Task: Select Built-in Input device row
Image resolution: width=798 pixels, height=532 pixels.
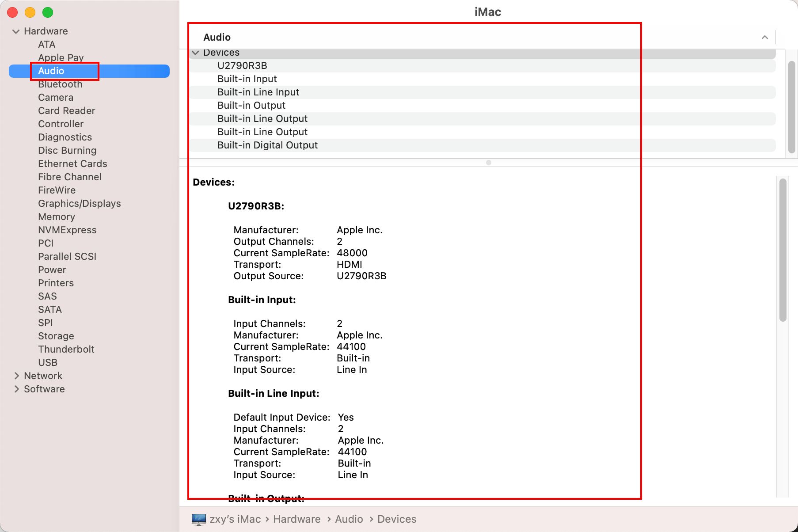Action: (483, 79)
